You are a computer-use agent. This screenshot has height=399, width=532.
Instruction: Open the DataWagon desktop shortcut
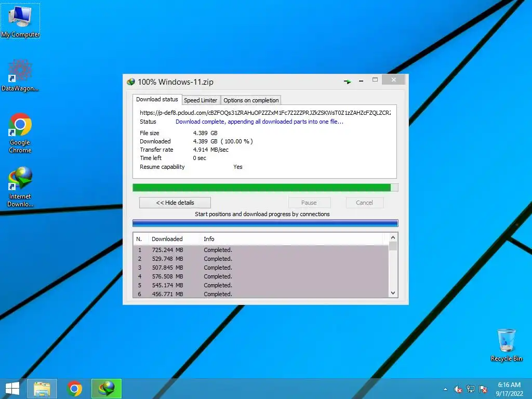20,75
